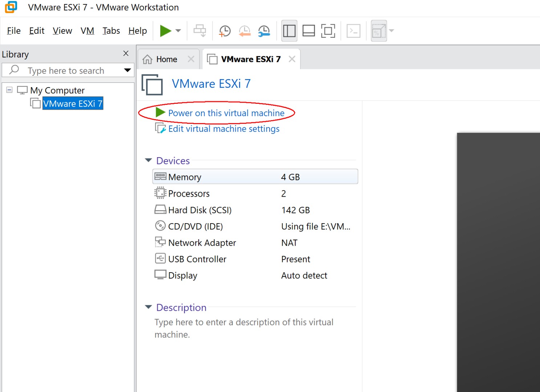Click the Auto detect display value
This screenshot has width=540, height=392.
click(x=304, y=275)
